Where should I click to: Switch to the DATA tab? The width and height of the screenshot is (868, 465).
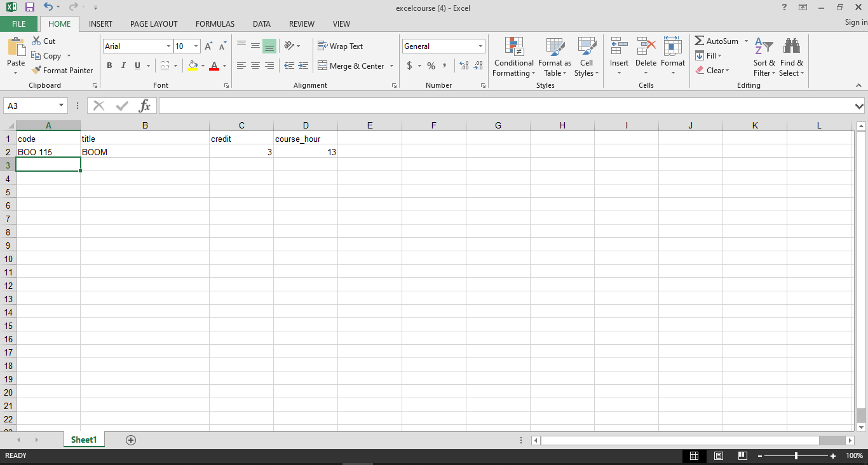[262, 24]
